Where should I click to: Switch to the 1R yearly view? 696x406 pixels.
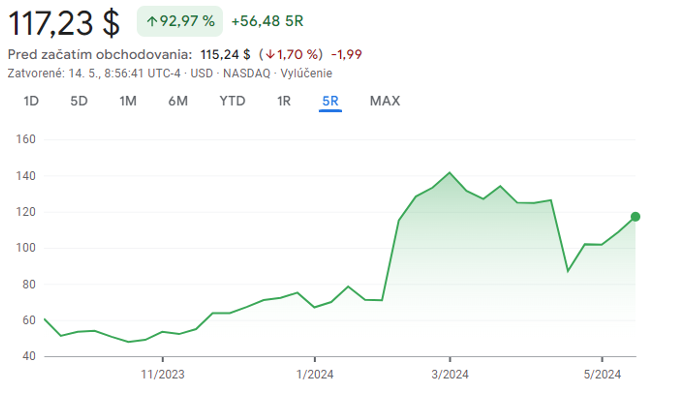(284, 100)
